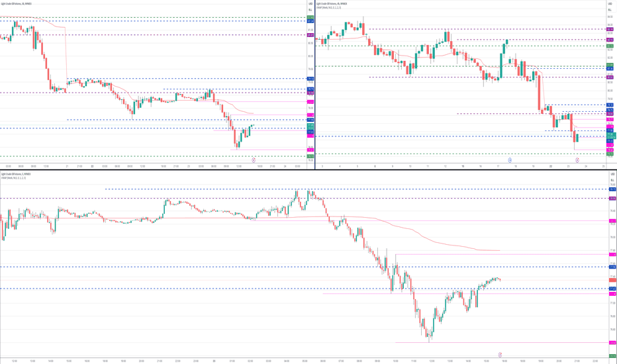Click the green current price label in 30-minute chart
The height and width of the screenshot is (364, 617).
point(310,126)
